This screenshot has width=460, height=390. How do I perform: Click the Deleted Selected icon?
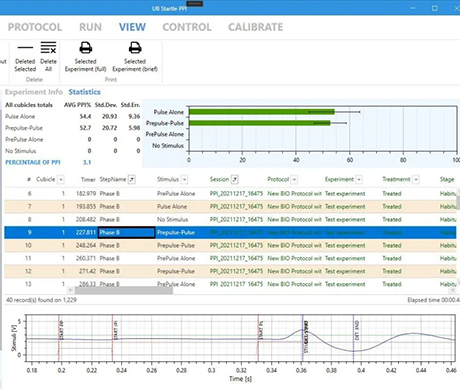tap(25, 47)
